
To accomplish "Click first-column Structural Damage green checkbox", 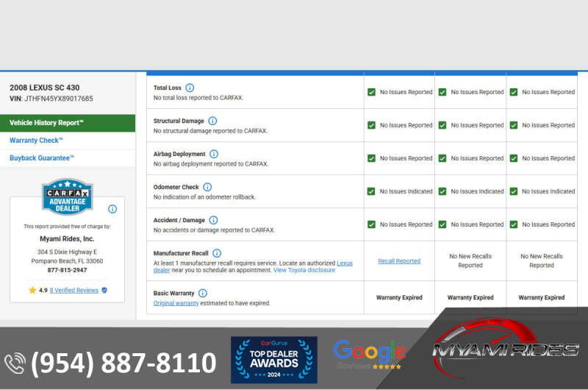I will click(371, 125).
